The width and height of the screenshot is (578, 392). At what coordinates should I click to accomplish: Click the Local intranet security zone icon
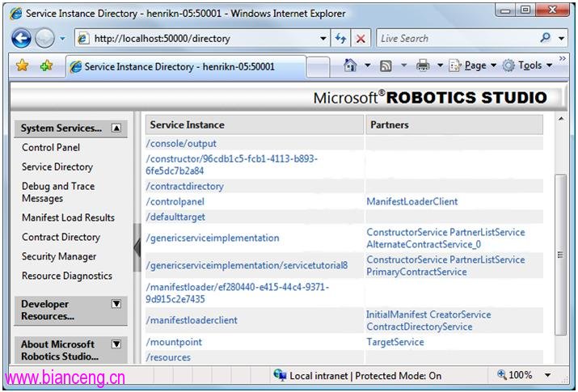(280, 375)
